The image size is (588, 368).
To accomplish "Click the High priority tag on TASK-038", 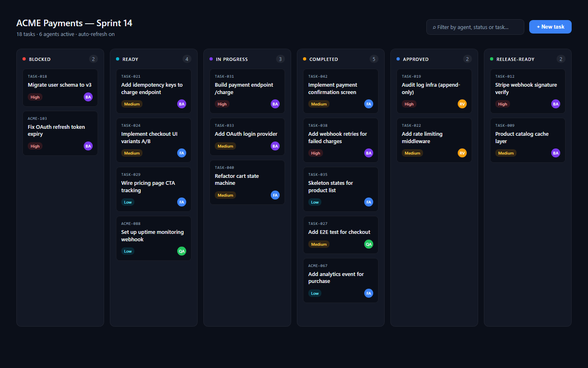I will click(316, 153).
